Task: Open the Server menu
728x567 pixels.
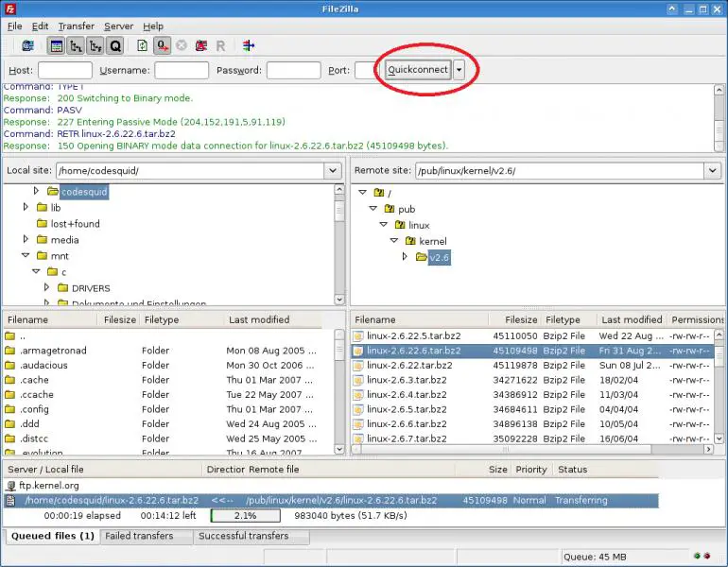Action: 118,26
